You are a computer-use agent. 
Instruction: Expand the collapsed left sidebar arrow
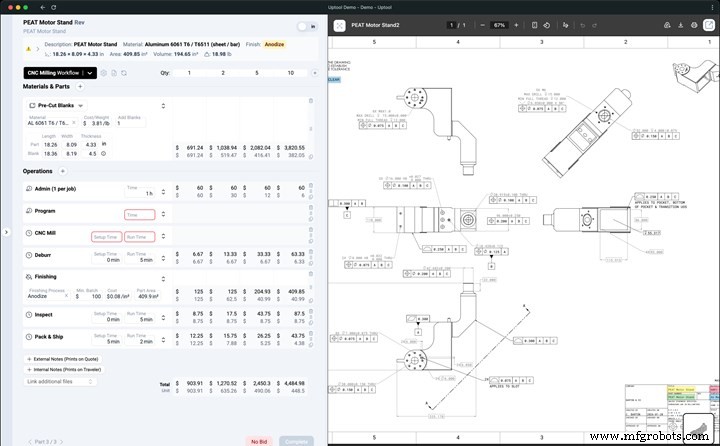coord(6,232)
